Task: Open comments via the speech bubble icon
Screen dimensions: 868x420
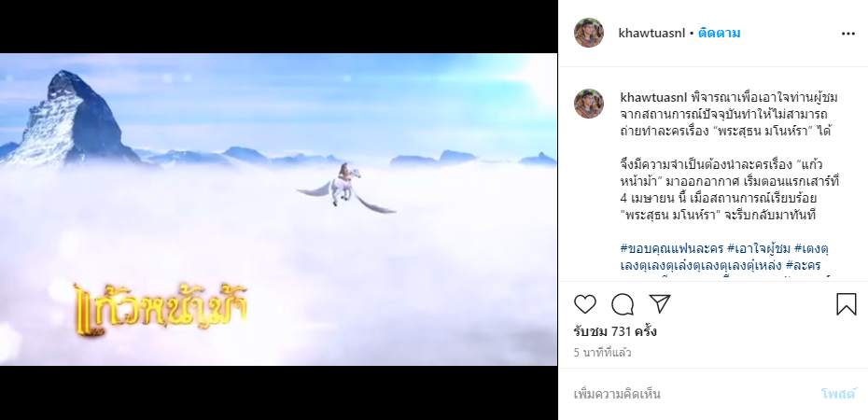Action: pos(623,304)
